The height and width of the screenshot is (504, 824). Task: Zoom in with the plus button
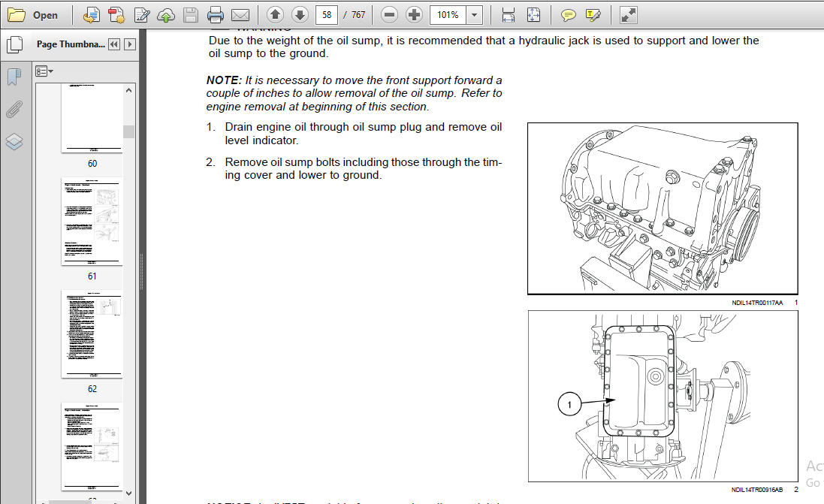(414, 15)
